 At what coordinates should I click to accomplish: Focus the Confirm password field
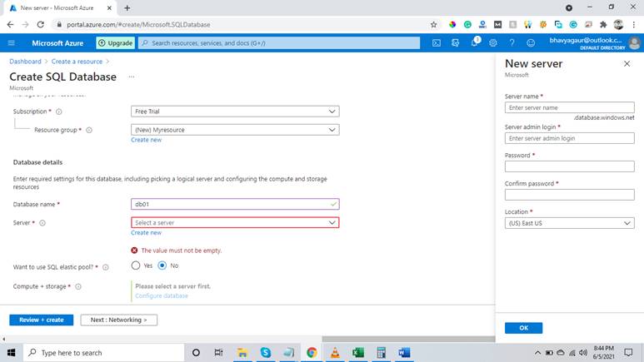click(569, 195)
